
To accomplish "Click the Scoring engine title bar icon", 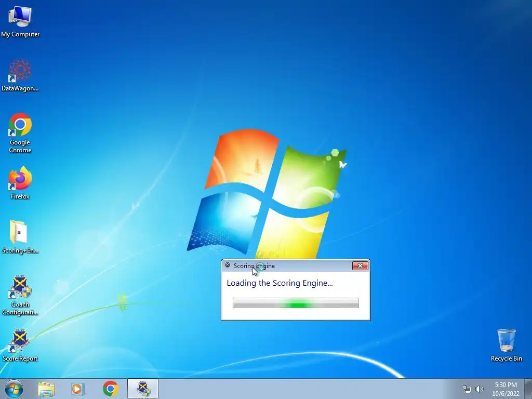I will (228, 265).
